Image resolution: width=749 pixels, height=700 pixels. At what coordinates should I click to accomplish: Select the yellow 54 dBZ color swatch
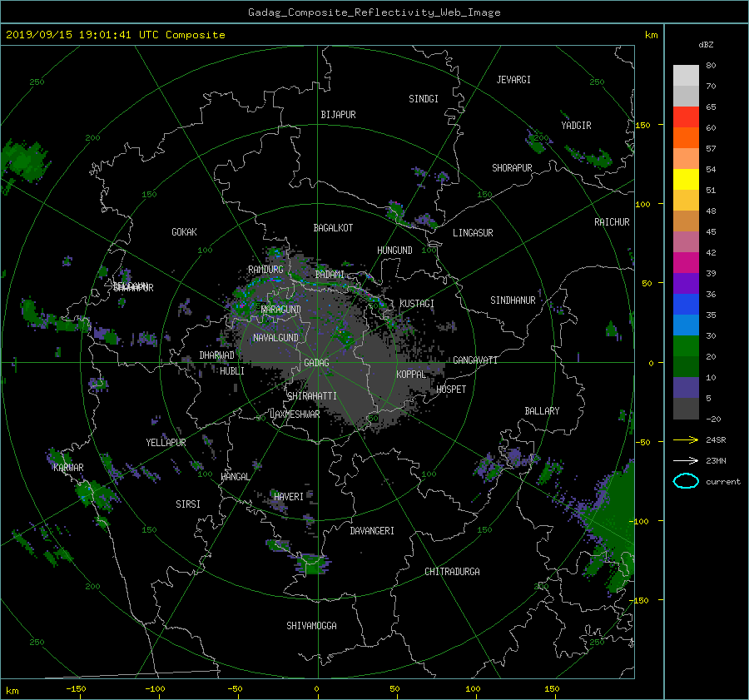coord(686,179)
